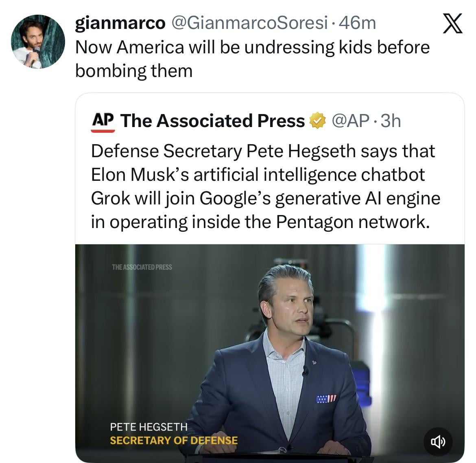
Task: Open gianmarco's profile picture
Action: [x=37, y=42]
